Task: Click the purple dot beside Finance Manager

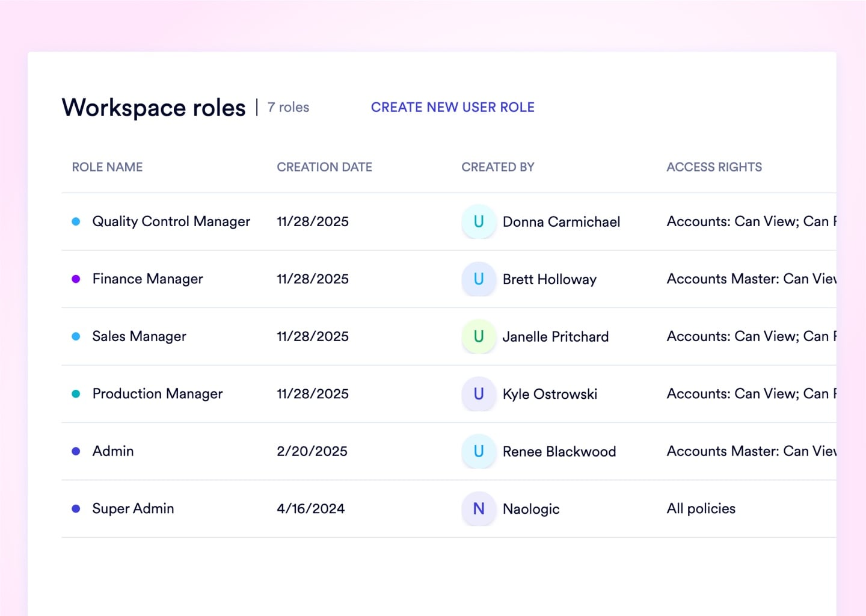Action: (x=76, y=279)
